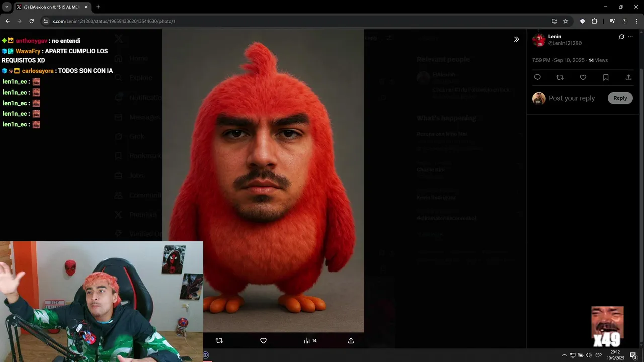
Task: Click the 'carlosayora' chat message
Action: point(57,71)
